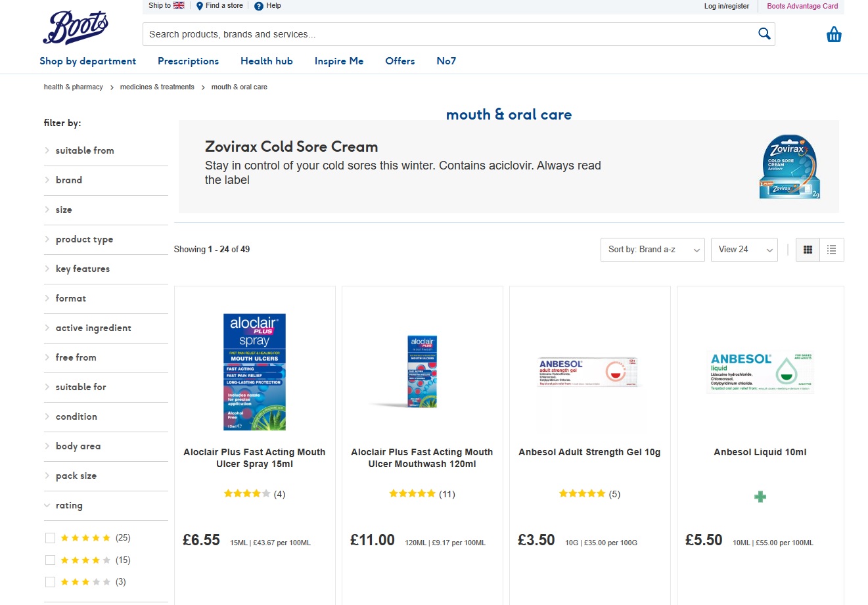This screenshot has width=868, height=605.
Task: Tick the four-star rating checkbox
Action: tap(50, 560)
